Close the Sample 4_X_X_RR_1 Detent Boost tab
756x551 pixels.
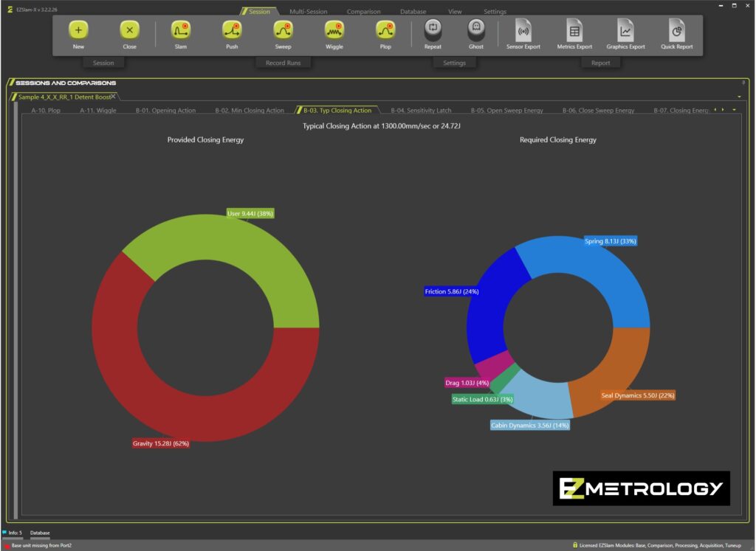pos(113,96)
